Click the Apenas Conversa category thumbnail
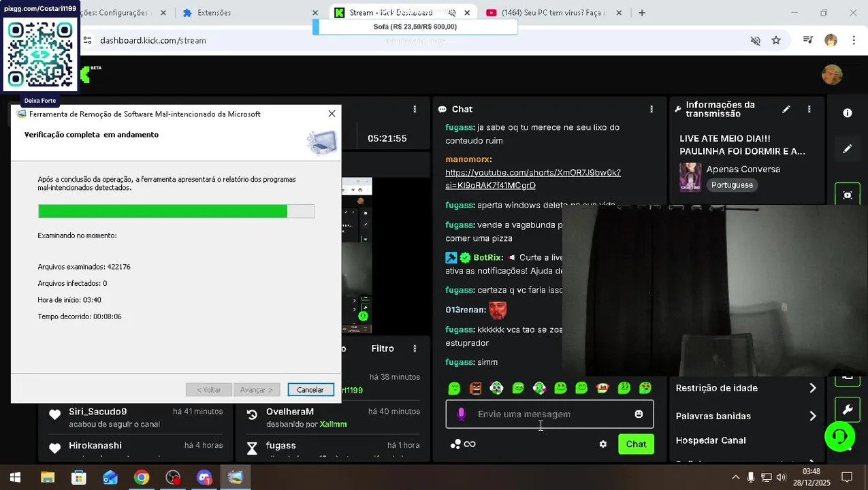 point(690,177)
